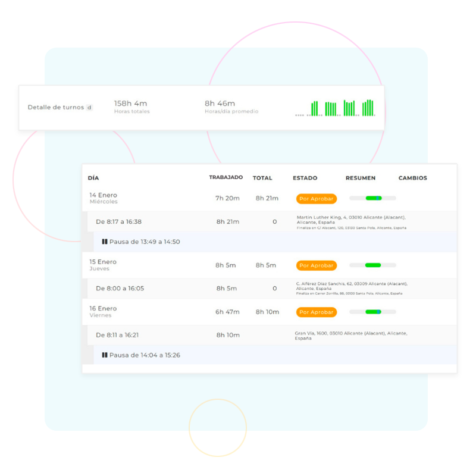Viewport: 476px width, 476px height.
Task: Click the CAMBIOS column header
Action: pos(412,178)
